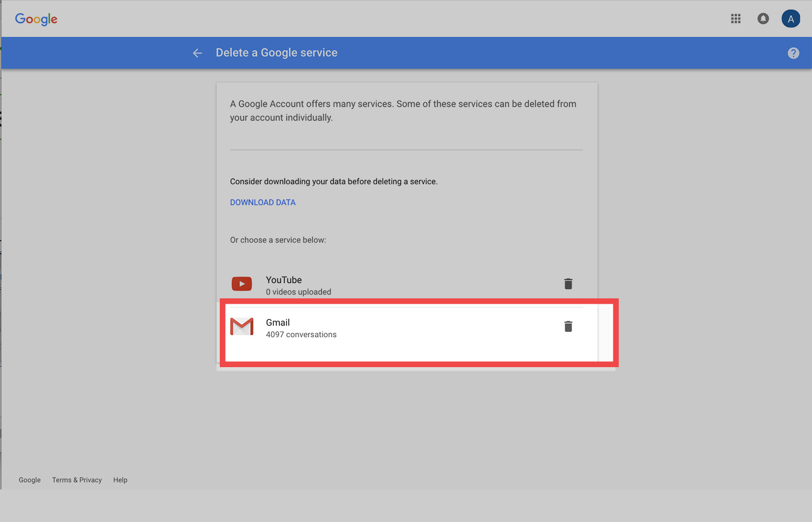The image size is (812, 522).
Task: Open the account avatar "A"
Action: coord(791,19)
